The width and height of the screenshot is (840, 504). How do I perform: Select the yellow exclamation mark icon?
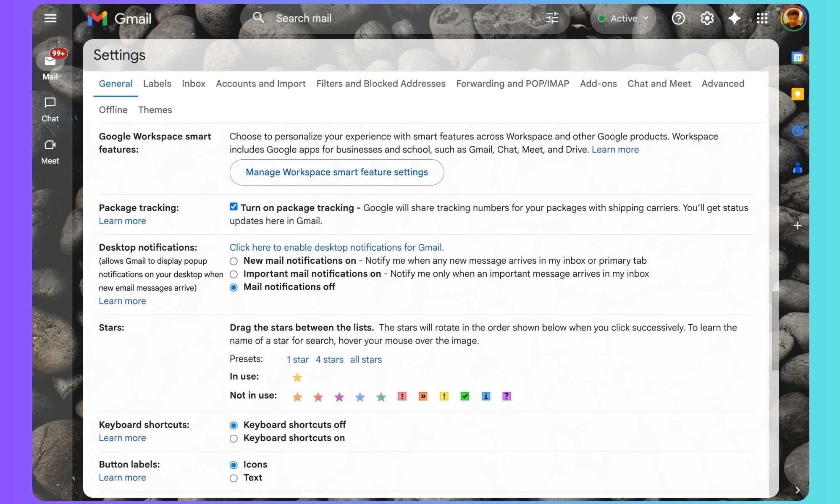pos(444,396)
